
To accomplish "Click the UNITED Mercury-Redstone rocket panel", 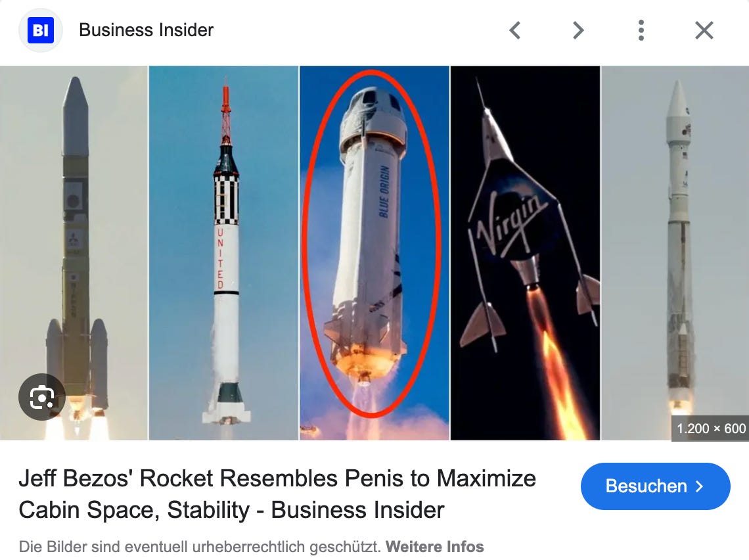I will click(x=223, y=253).
